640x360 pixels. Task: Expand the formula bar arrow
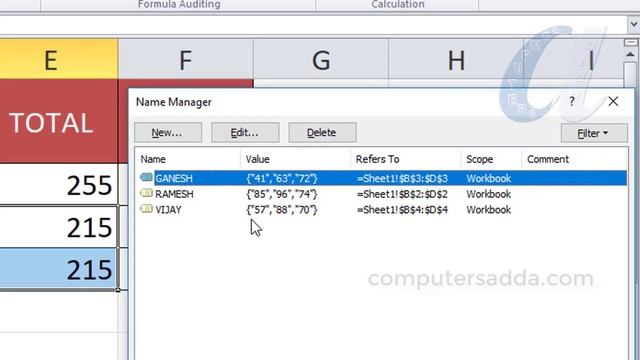tap(633, 25)
